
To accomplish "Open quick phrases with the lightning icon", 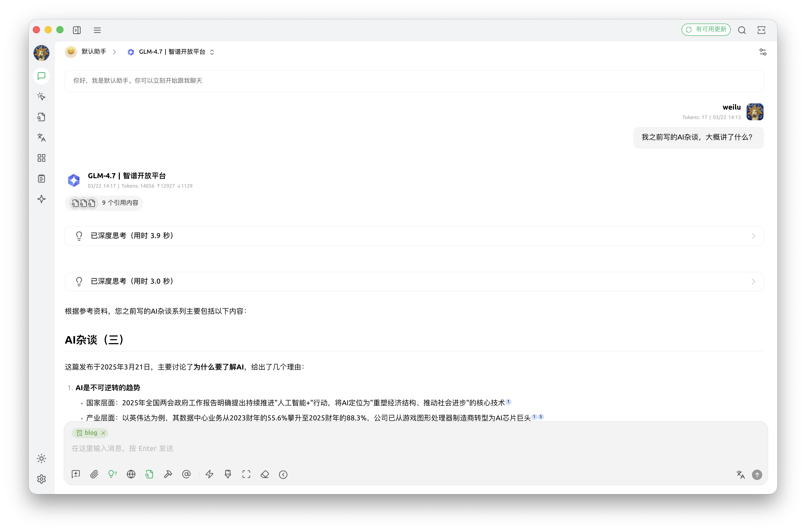I will tap(210, 474).
